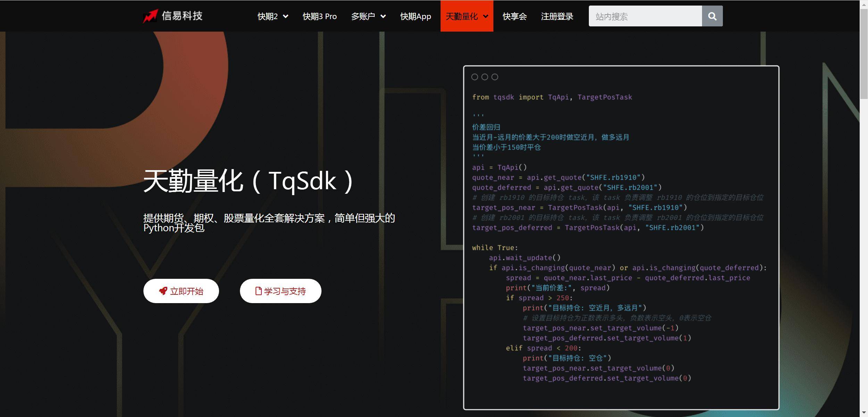Click the scrollbar up arrow
This screenshot has height=417, width=868.
click(x=864, y=4)
